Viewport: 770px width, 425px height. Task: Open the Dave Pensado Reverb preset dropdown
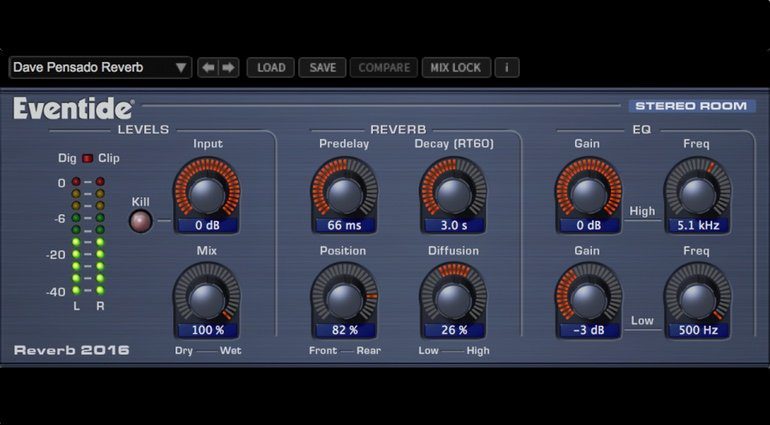(100, 68)
